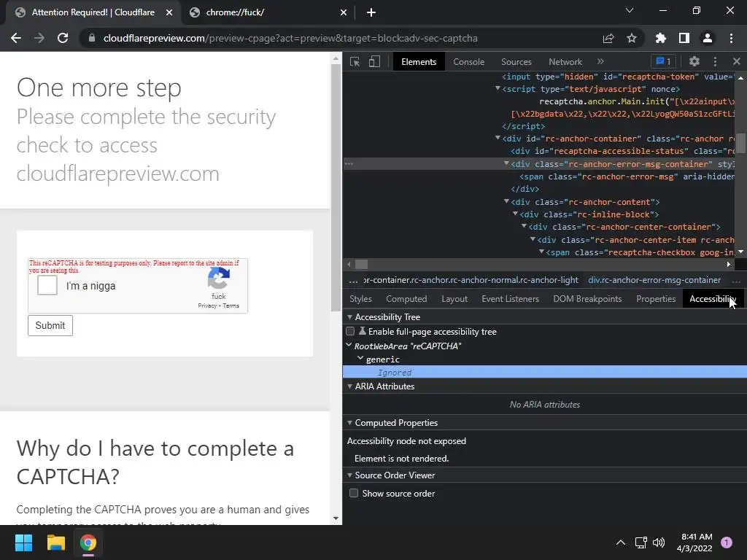Open the Chrome three-dot menu
This screenshot has width=747, height=560.
tap(731, 38)
